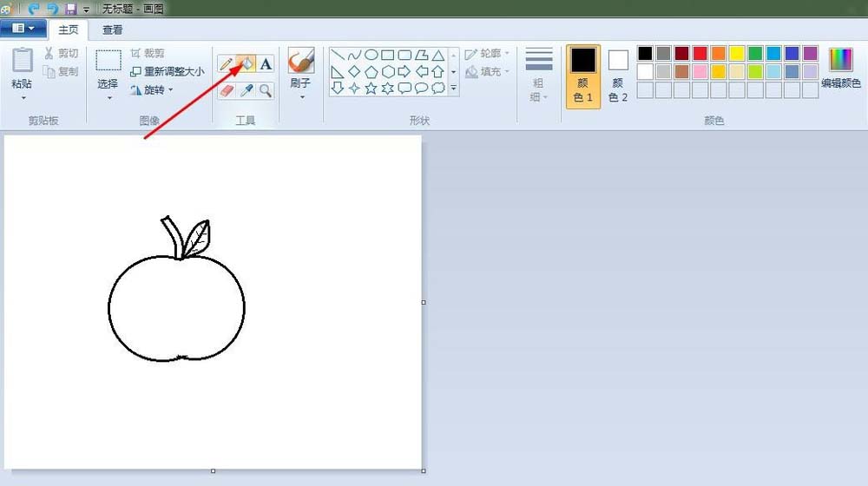
Task: Click Resize (重新调整大小) button
Action: pos(168,71)
